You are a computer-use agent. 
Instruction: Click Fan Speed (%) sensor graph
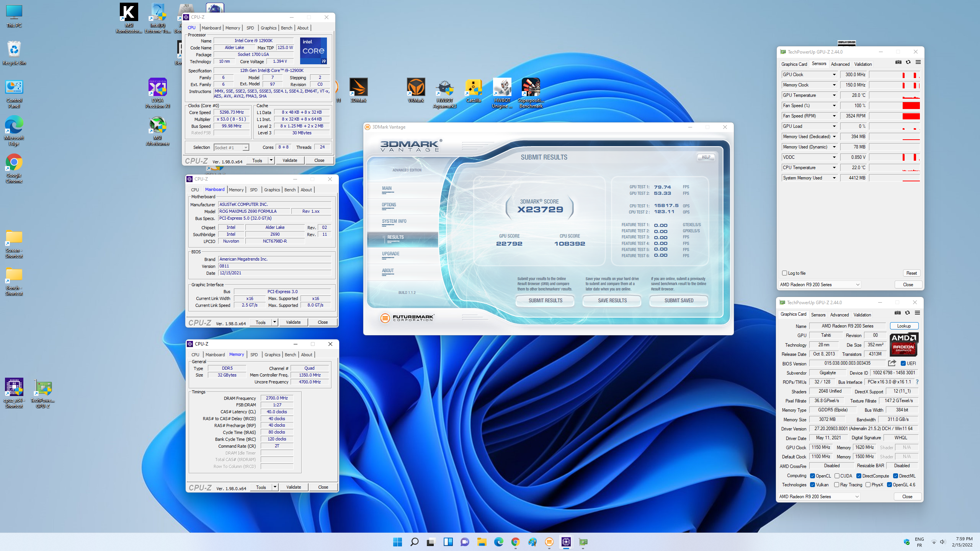pyautogui.click(x=894, y=106)
